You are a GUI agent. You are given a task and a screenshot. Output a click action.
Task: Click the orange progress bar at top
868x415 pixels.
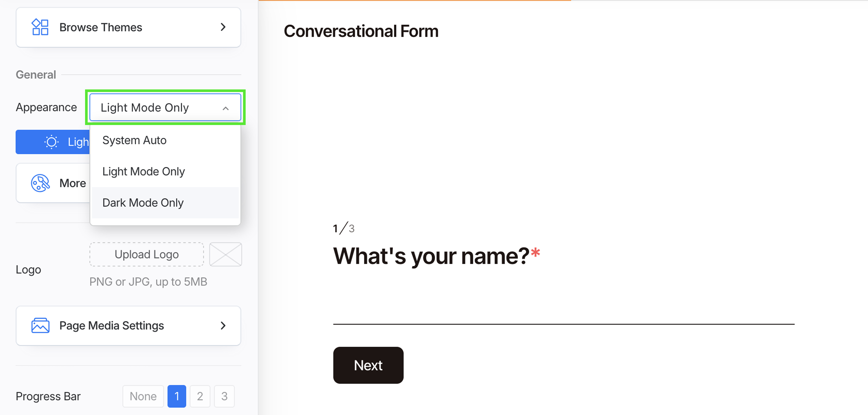[414, 1]
